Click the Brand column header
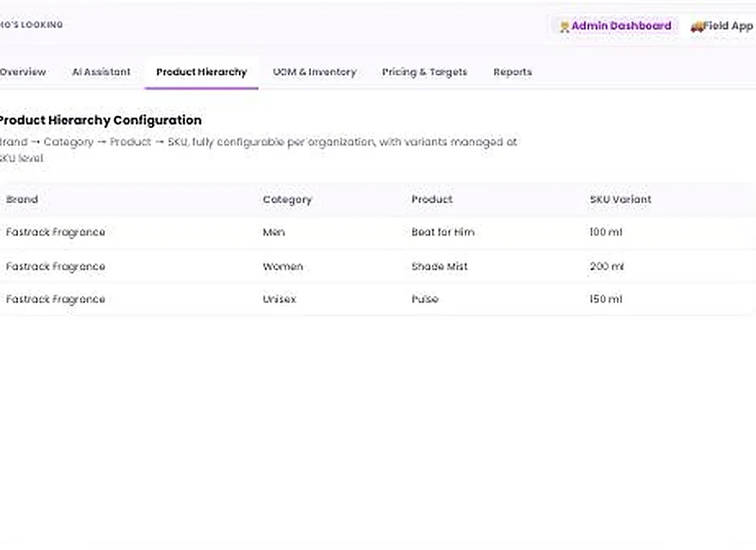The image size is (756, 550). [22, 199]
